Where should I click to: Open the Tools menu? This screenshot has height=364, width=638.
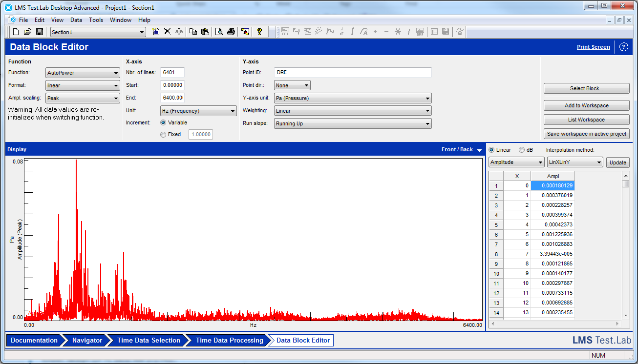tap(96, 20)
